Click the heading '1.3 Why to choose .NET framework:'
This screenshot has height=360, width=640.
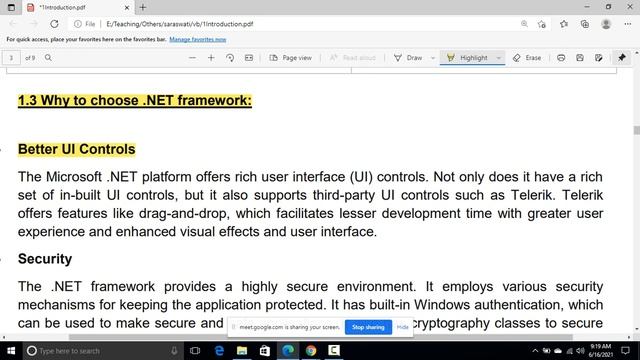[x=135, y=100]
